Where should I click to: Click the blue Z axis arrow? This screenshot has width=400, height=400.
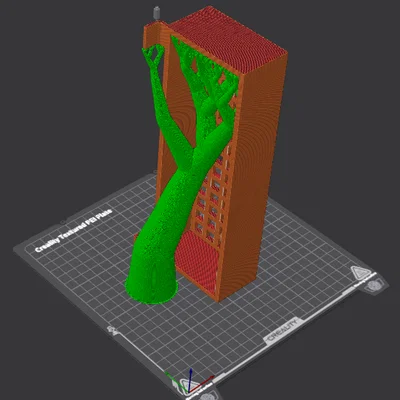[x=190, y=379]
